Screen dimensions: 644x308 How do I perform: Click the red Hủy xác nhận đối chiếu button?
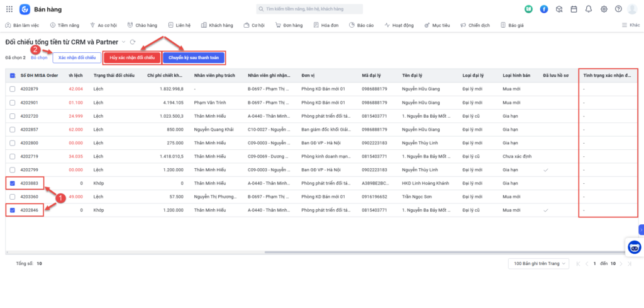tap(131, 57)
